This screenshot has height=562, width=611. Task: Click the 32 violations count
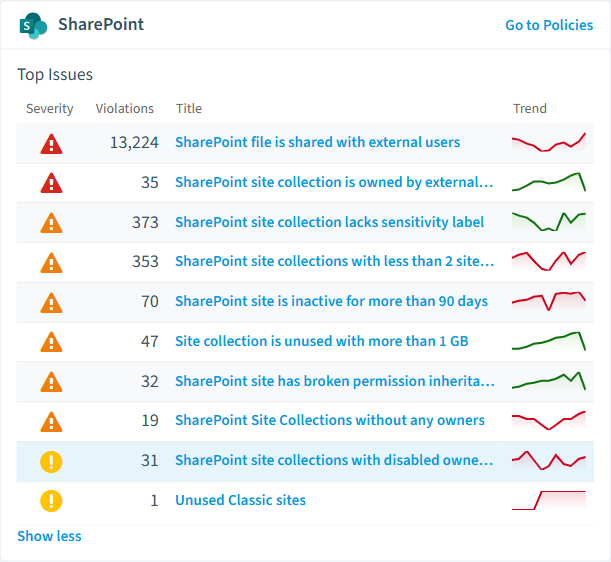[x=150, y=382]
